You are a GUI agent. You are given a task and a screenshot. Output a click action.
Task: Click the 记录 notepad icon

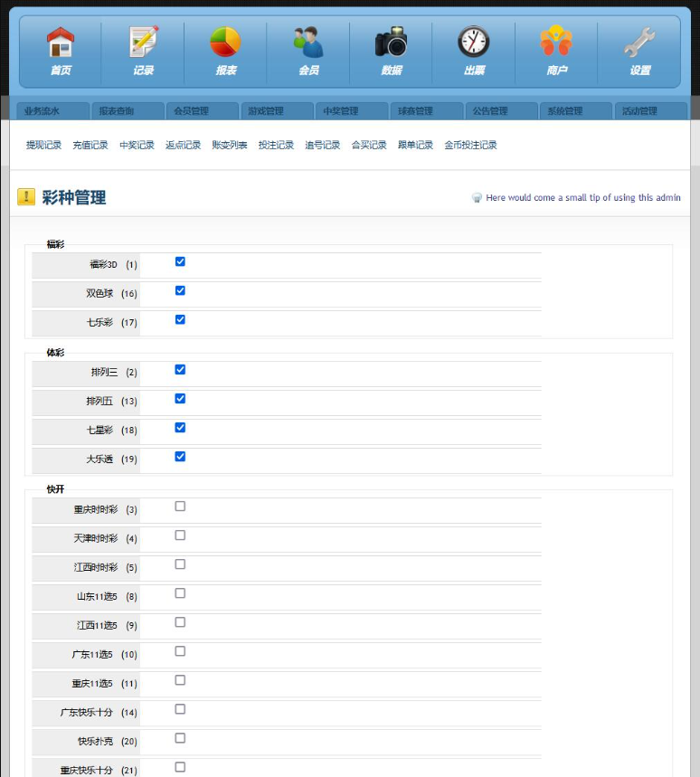coord(144,42)
